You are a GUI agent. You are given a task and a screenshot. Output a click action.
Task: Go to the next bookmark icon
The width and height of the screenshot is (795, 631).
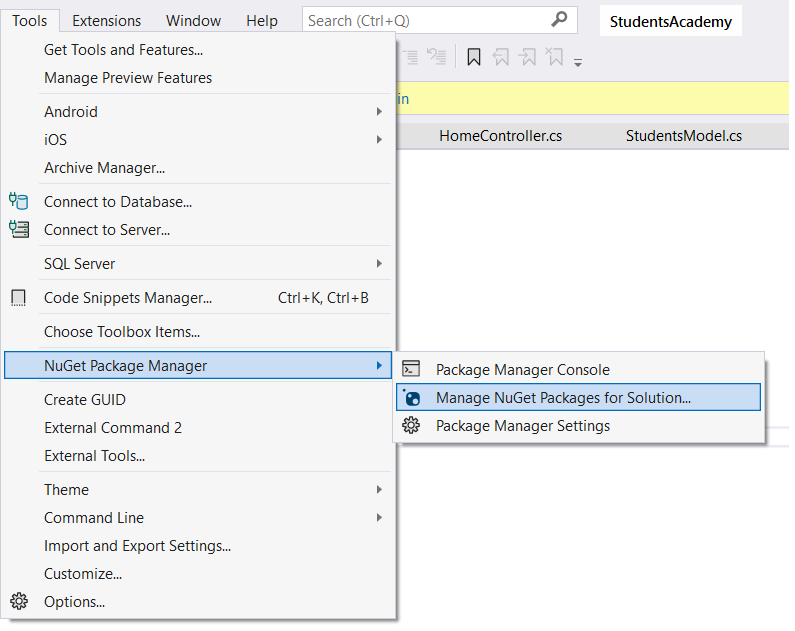(527, 57)
